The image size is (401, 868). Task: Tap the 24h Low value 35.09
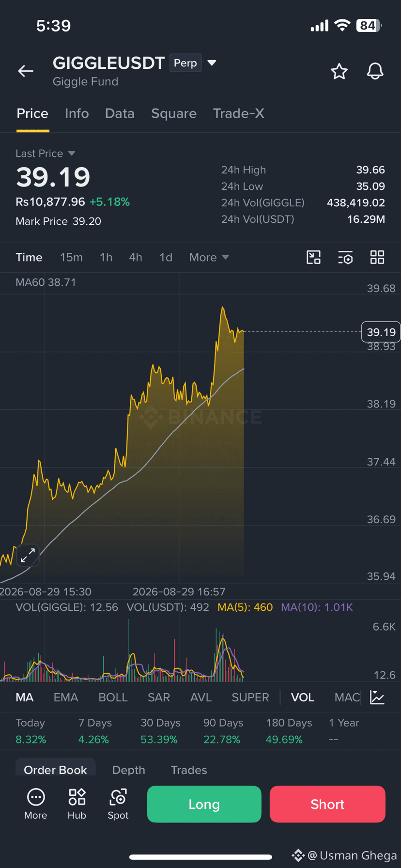click(370, 186)
